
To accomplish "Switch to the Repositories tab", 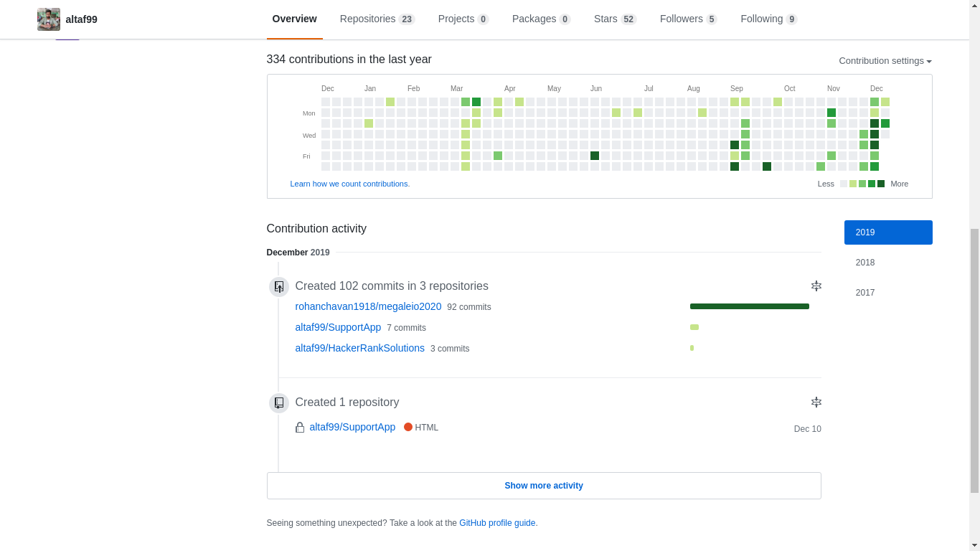I will 377,19.
